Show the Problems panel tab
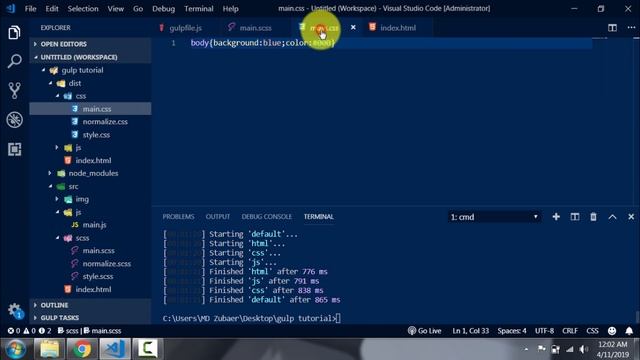 [x=178, y=217]
